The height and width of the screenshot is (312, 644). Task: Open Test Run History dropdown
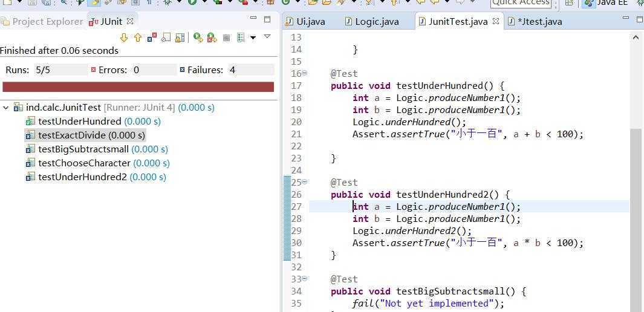pos(253,37)
